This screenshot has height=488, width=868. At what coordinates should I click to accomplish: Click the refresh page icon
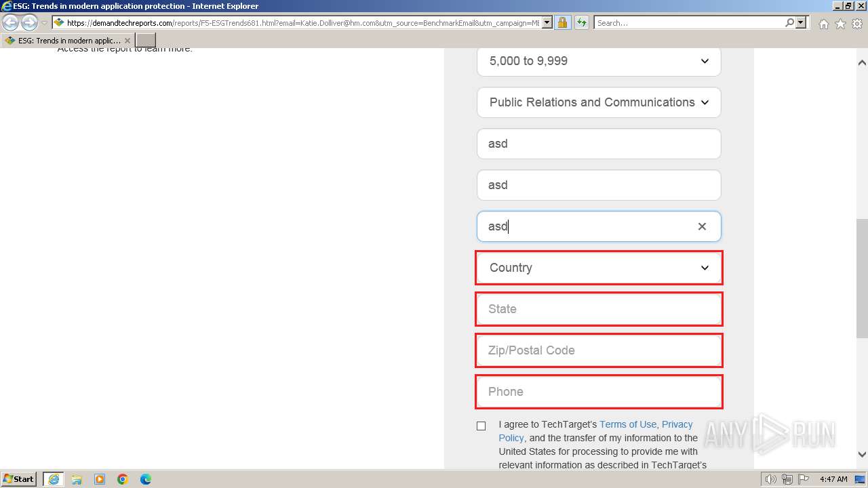pyautogui.click(x=581, y=22)
